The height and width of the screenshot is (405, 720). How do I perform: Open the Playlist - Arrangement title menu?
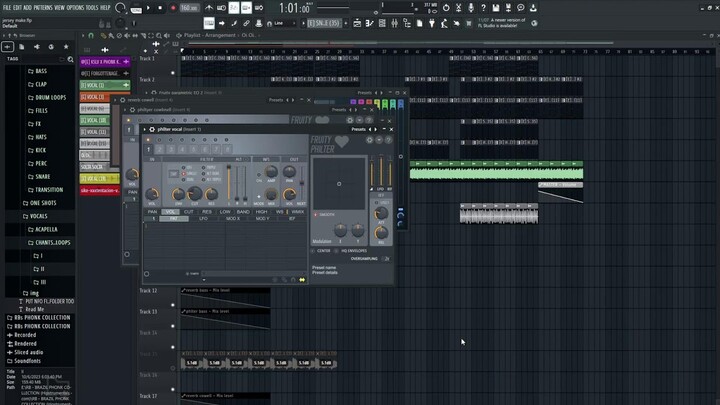209,35
